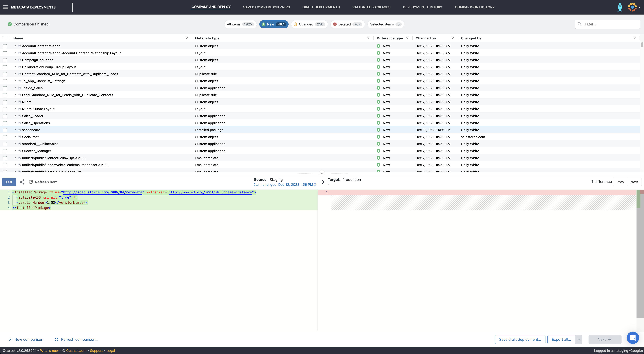Select all items with header checkbox
Image resolution: width=644 pixels, height=354 pixels.
tap(5, 38)
